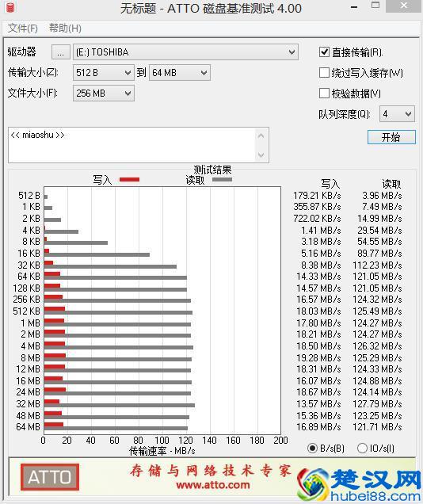Click the 测试结果 heading

[x=212, y=170]
